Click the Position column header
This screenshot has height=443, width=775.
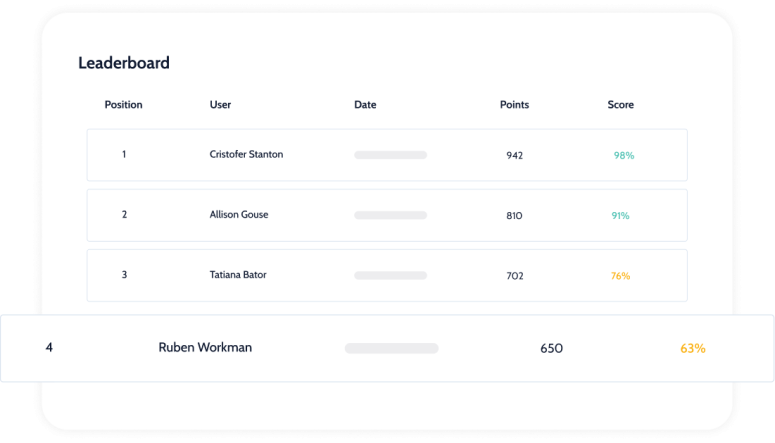coord(123,105)
